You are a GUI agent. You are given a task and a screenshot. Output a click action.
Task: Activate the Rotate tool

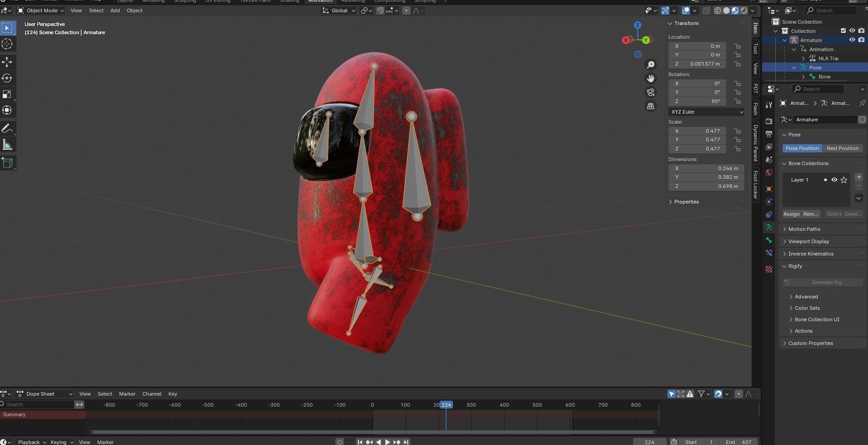click(7, 78)
